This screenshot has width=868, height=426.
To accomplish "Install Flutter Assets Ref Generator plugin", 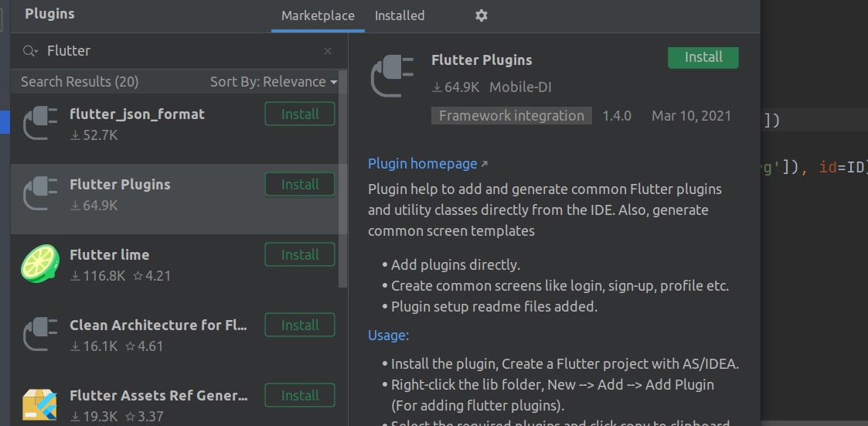I will [x=300, y=396].
